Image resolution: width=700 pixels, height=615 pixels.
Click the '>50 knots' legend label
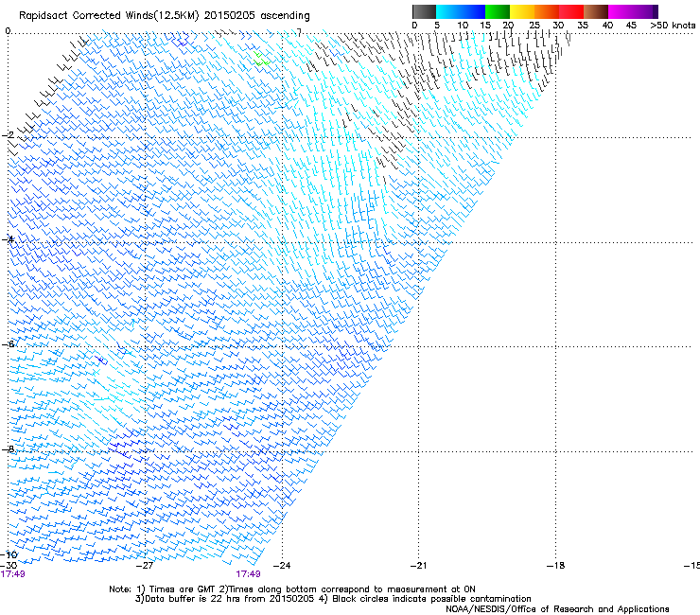[x=673, y=26]
